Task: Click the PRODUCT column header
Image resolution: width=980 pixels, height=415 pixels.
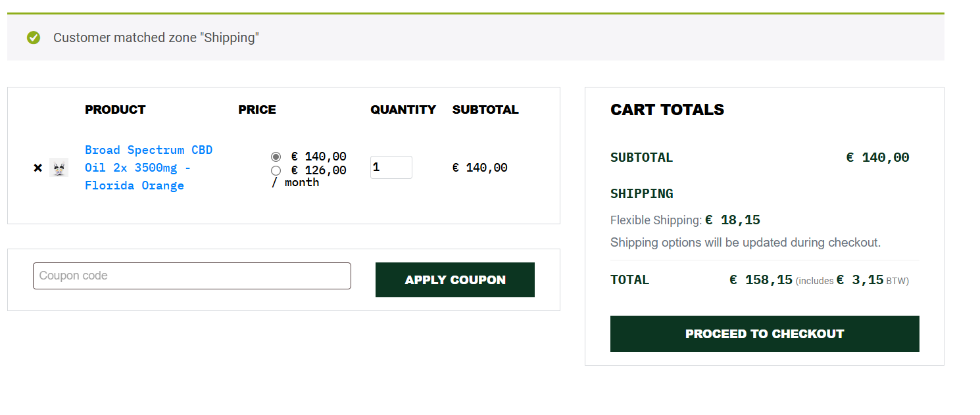Action: point(115,110)
